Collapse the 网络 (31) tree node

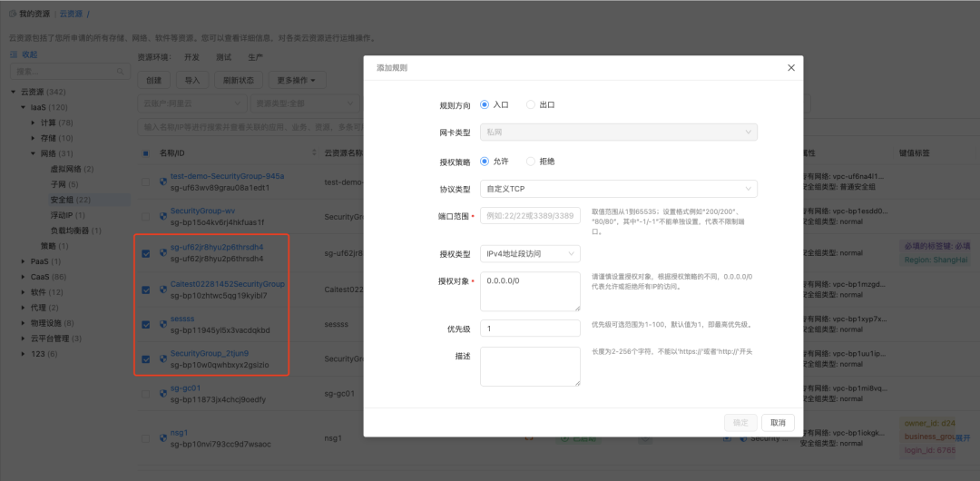click(34, 153)
